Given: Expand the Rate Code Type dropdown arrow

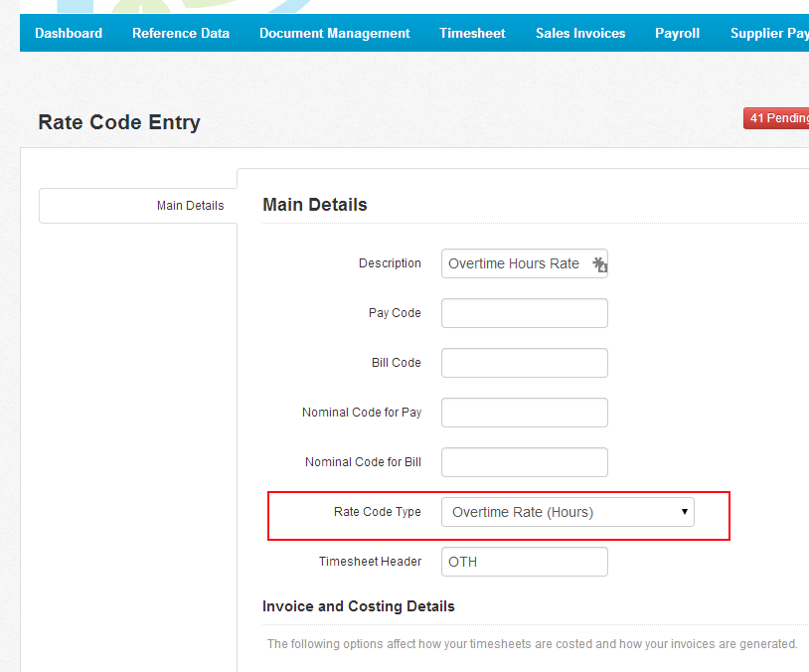Looking at the screenshot, I should tap(684, 512).
